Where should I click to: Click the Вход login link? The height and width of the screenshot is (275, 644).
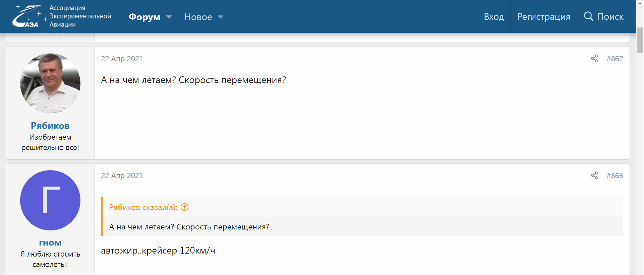(493, 16)
